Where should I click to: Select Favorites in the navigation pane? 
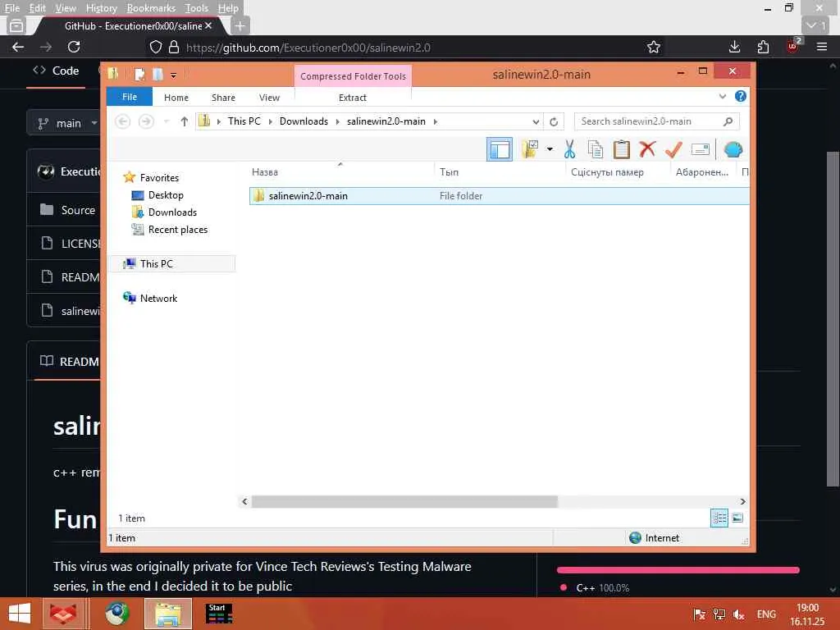tap(159, 177)
